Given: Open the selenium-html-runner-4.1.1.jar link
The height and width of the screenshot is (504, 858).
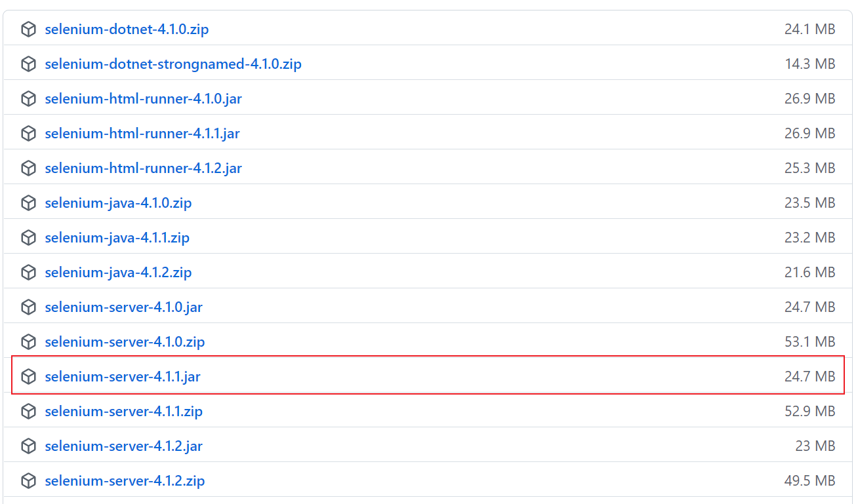Looking at the screenshot, I should pyautogui.click(x=142, y=134).
